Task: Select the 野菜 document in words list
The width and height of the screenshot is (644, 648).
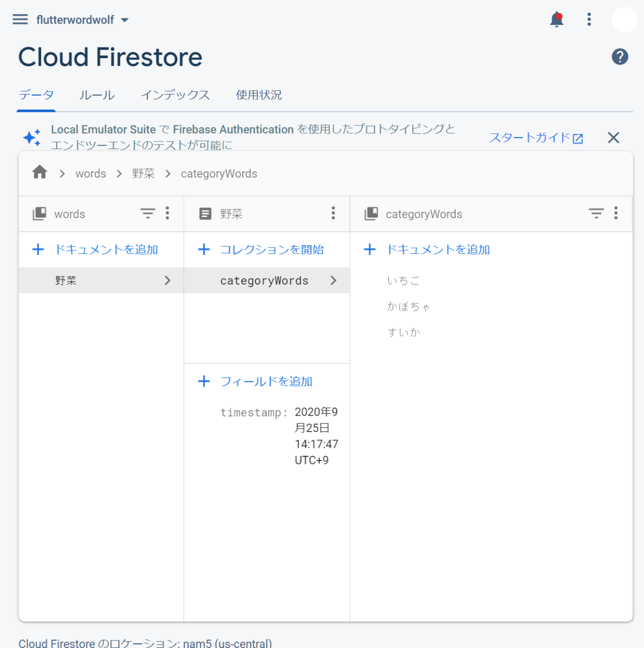Action: coord(101,280)
